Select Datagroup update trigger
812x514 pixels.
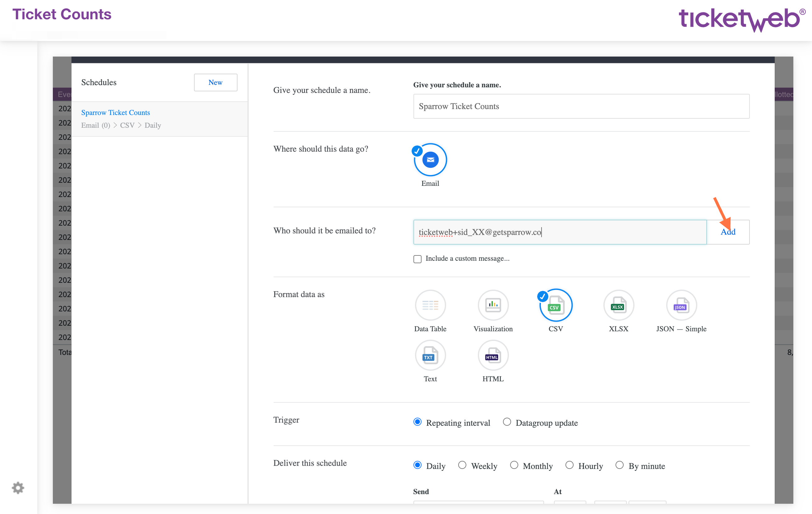(507, 422)
